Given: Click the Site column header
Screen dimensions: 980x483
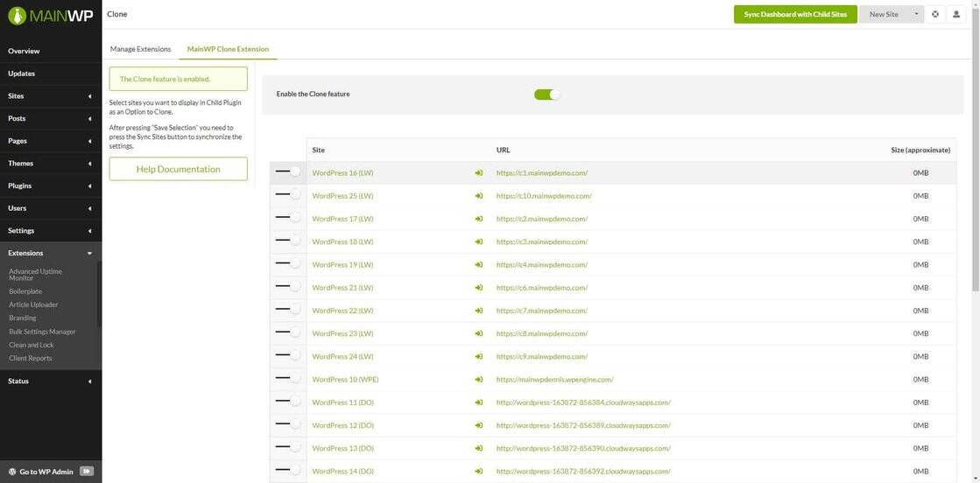Looking at the screenshot, I should tap(318, 150).
